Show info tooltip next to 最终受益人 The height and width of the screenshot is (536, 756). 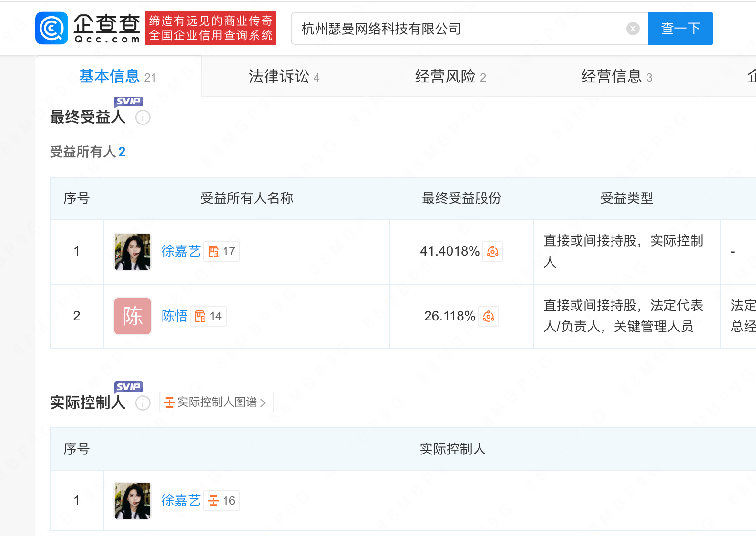(x=143, y=117)
